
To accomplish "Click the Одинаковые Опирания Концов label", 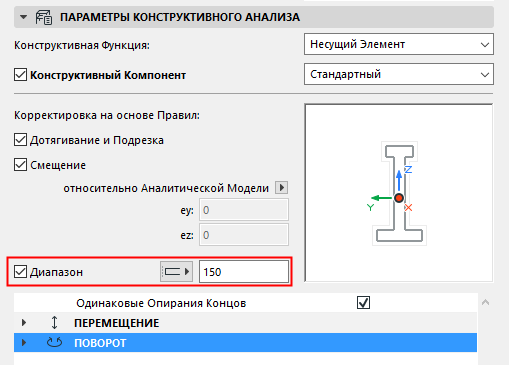I will click(x=161, y=303).
